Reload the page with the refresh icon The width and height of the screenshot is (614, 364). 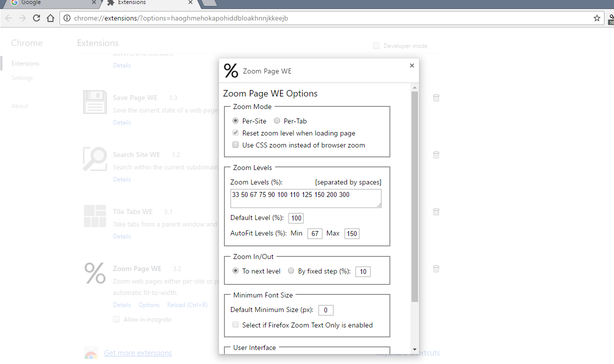36,18
